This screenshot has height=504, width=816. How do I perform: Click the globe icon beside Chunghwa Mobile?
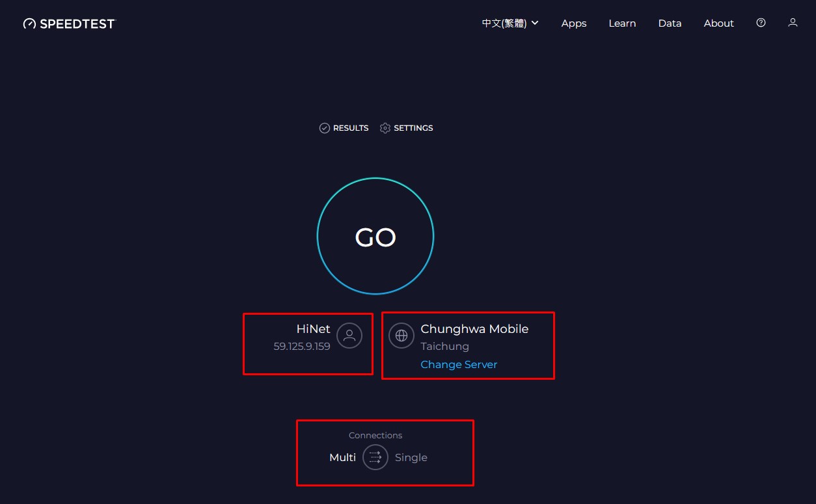(x=401, y=336)
